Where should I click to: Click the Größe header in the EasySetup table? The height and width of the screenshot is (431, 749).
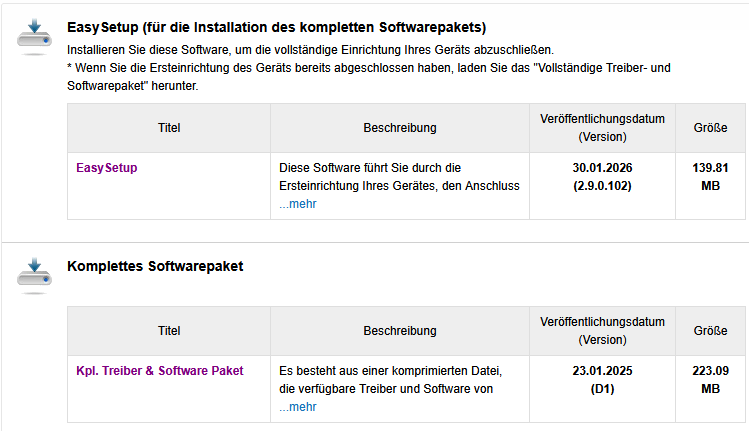(x=710, y=128)
